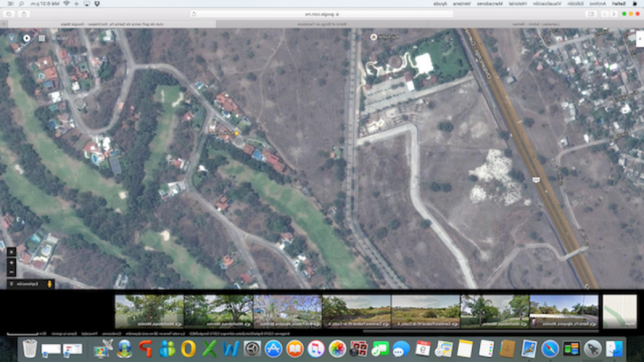Screen dimensions: 644x362
Task: Click the reload icon in the address bar
Action: coord(193,13)
